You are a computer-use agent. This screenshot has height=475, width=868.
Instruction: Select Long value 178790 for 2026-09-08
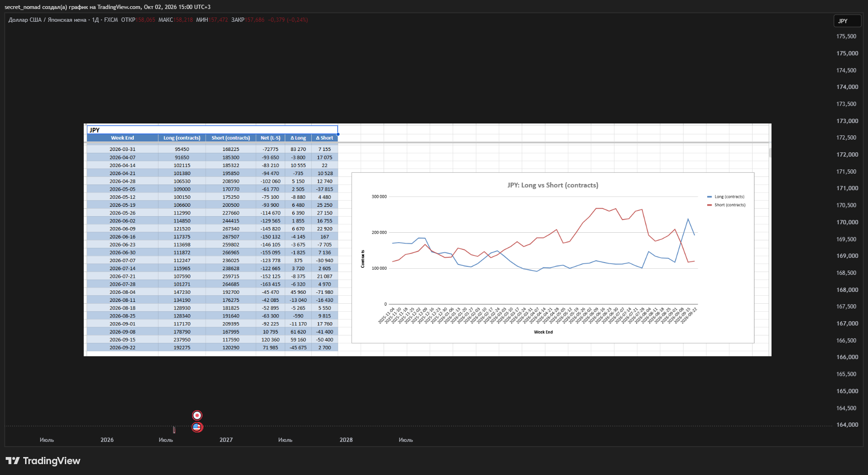(x=182, y=332)
